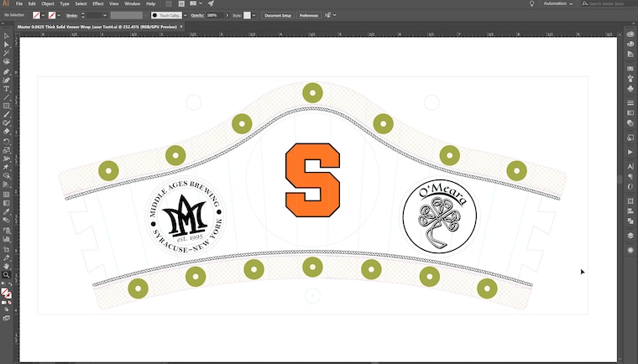638x364 pixels.
Task: Change the screen mode button
Action: pos(6,319)
